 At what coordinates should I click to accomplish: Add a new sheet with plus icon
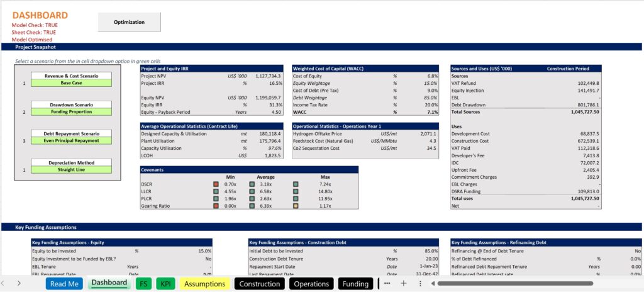(x=404, y=283)
